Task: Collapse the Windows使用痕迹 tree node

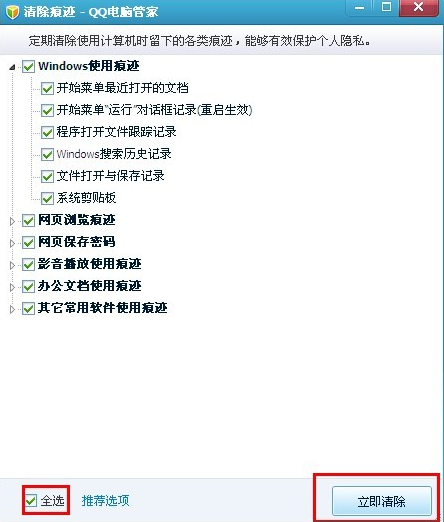Action: pos(12,67)
